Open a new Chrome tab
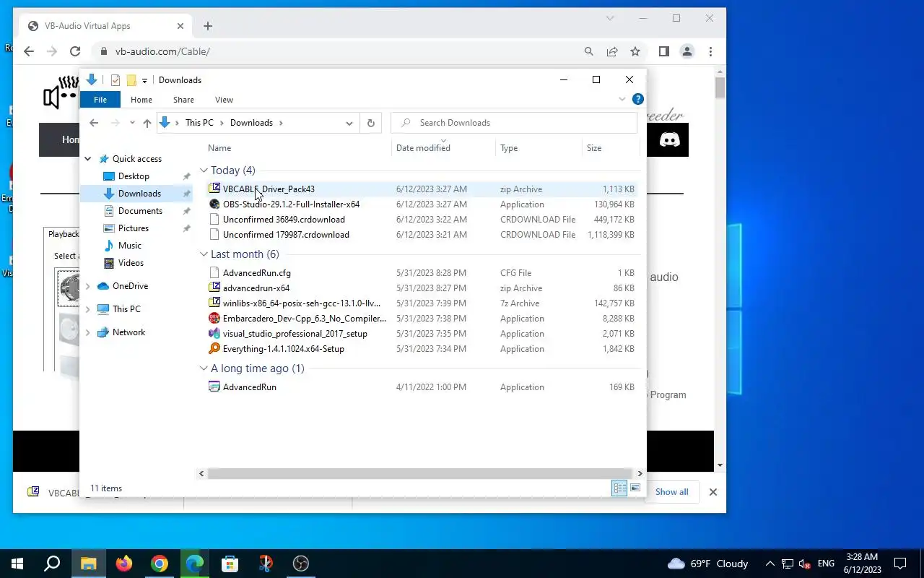This screenshot has height=578, width=924. (x=208, y=26)
